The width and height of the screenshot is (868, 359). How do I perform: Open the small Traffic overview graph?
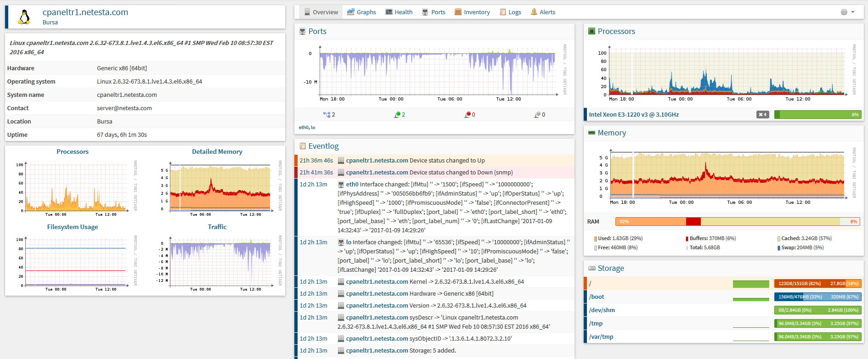[x=217, y=263]
